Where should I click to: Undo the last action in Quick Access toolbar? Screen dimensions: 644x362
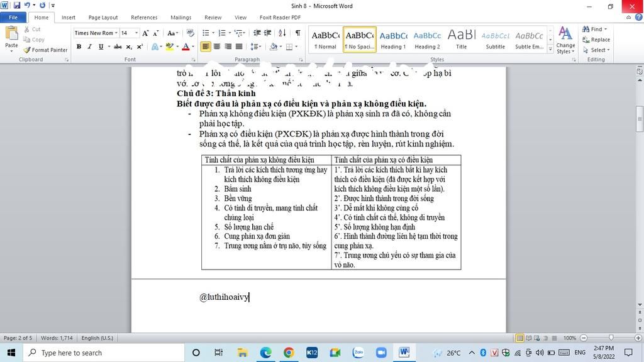27,5
